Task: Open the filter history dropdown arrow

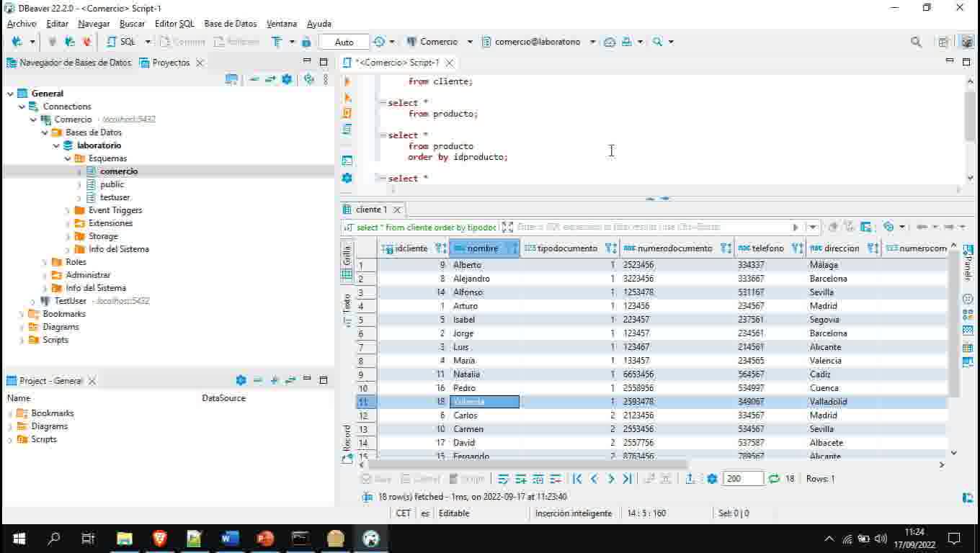Action: (813, 227)
